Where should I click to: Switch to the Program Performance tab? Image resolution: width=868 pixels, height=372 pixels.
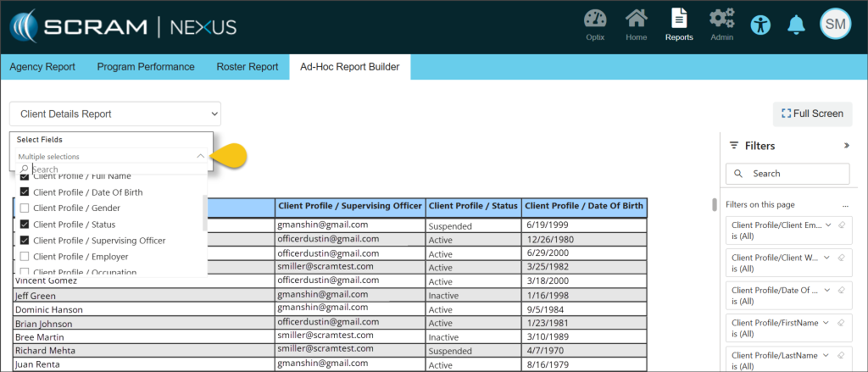[x=146, y=67]
